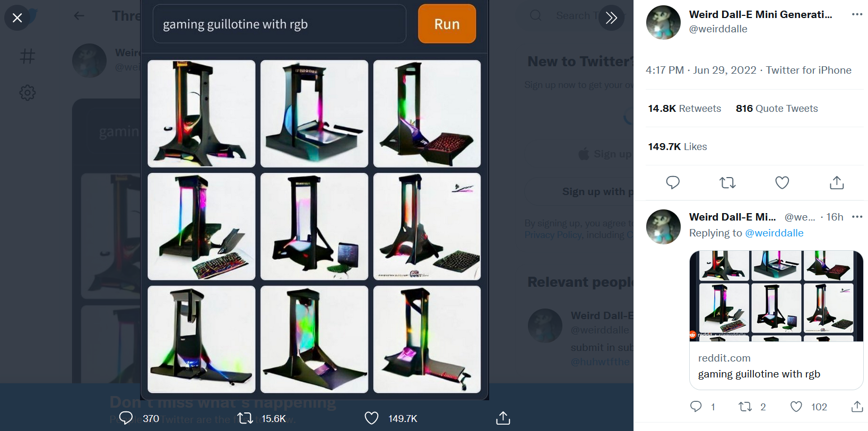Open more options for the main tweet
Viewport: 868px width, 431px height.
[857, 14]
